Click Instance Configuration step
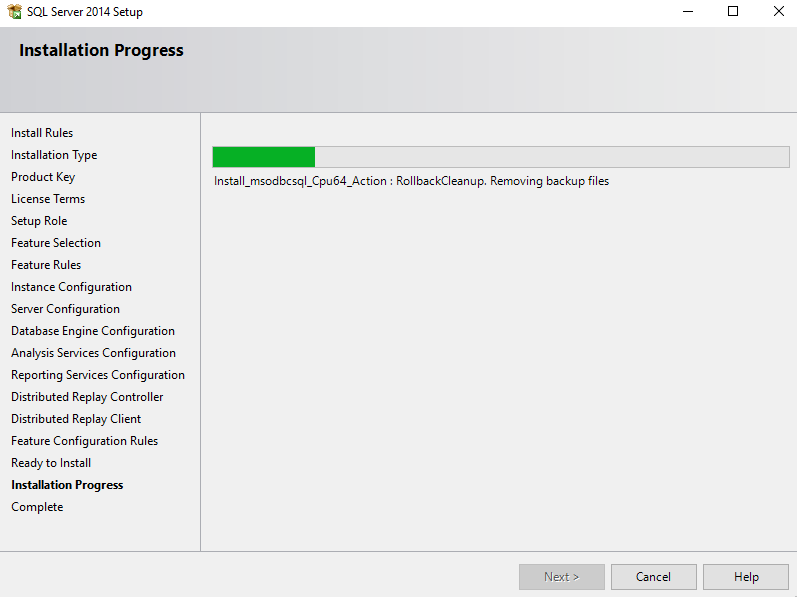The width and height of the screenshot is (797, 597). 71,287
